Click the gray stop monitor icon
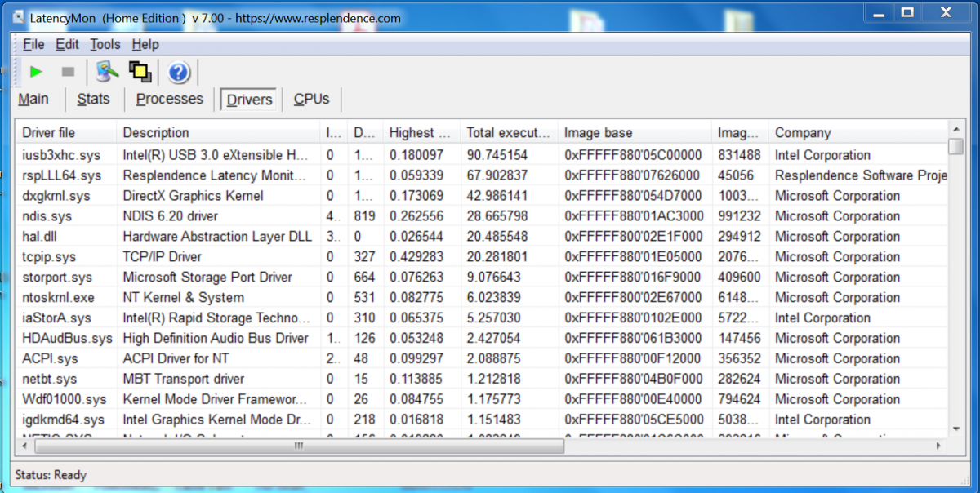The image size is (980, 493). click(x=68, y=73)
